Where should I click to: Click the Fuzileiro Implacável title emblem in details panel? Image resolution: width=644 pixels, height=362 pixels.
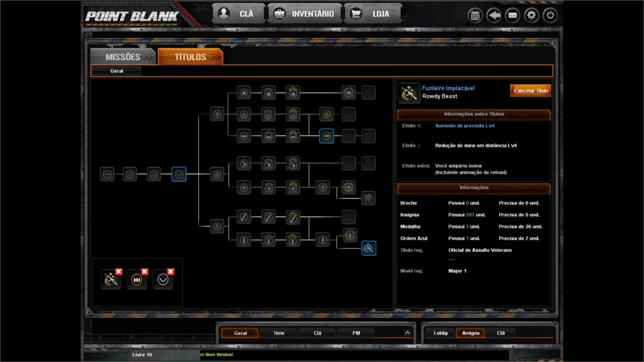pos(409,93)
